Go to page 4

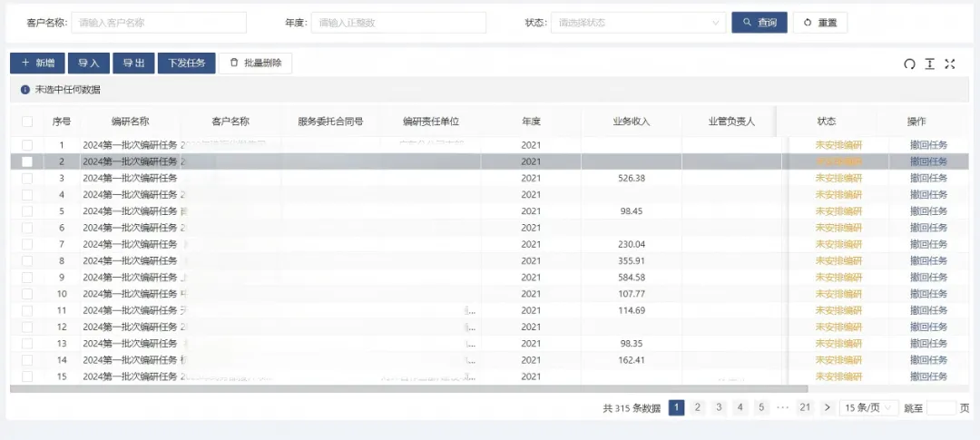740,407
